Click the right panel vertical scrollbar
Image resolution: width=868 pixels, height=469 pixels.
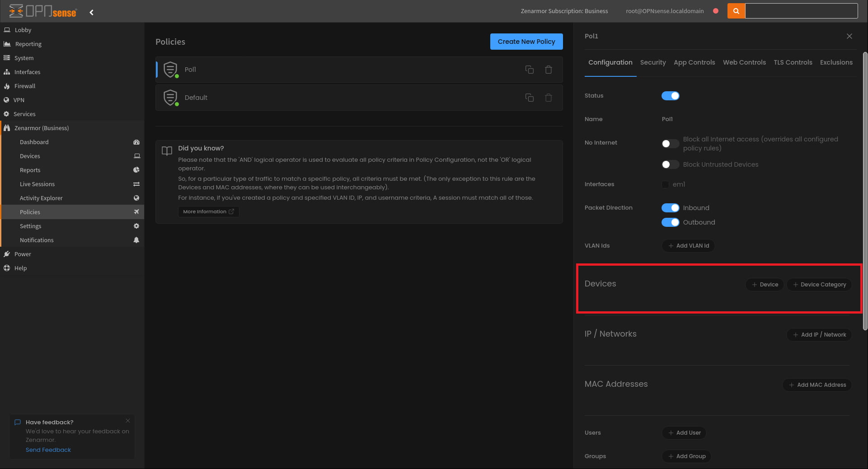(865, 191)
